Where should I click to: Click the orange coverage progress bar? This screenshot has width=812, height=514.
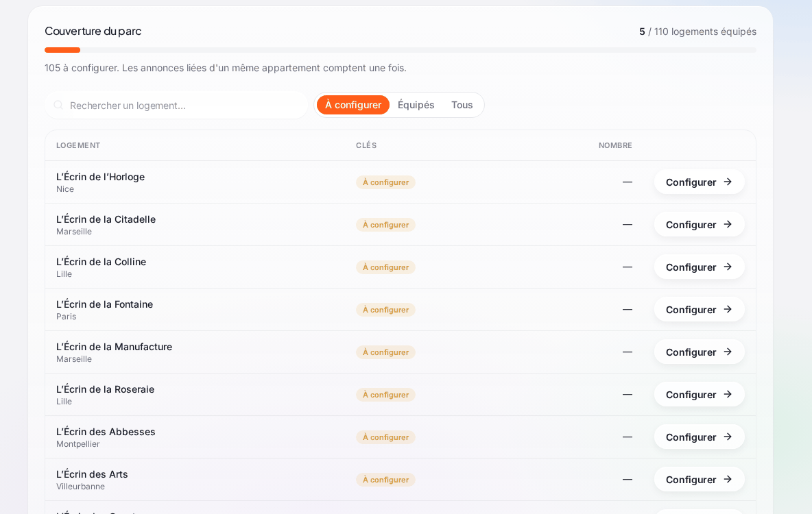pyautogui.click(x=62, y=50)
